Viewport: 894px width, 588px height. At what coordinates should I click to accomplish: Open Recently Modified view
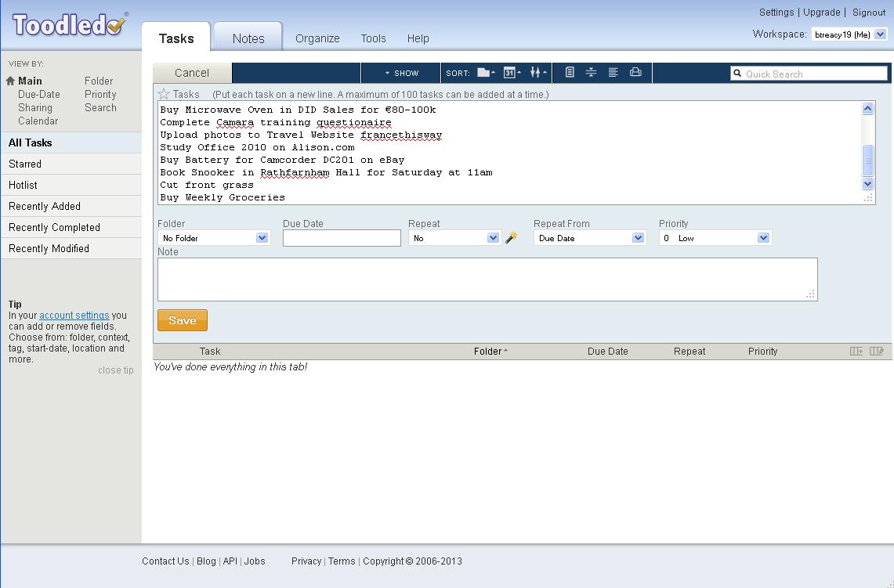(71, 248)
